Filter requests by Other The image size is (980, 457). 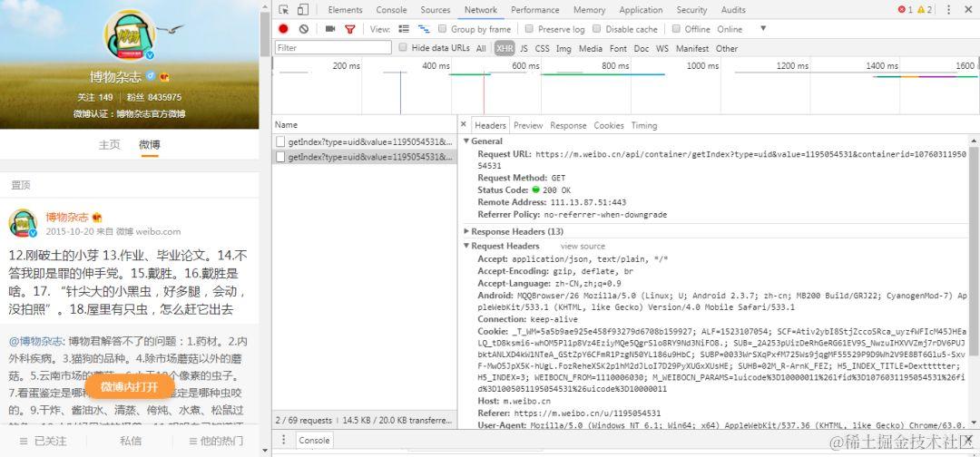[727, 48]
